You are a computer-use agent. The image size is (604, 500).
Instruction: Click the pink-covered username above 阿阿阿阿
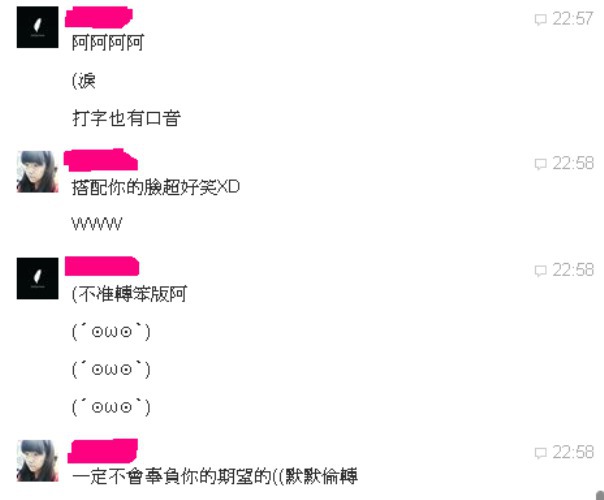tap(99, 18)
